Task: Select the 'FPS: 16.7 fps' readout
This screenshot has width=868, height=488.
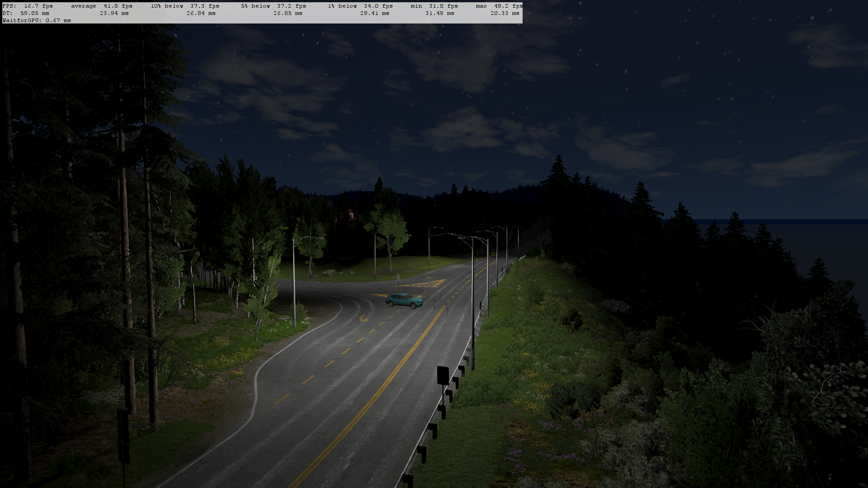Action: [x=28, y=6]
